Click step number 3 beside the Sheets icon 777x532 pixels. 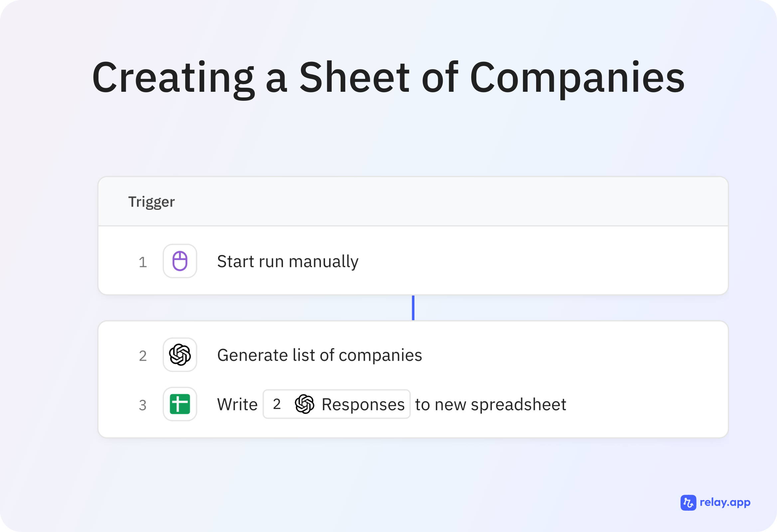pos(143,405)
